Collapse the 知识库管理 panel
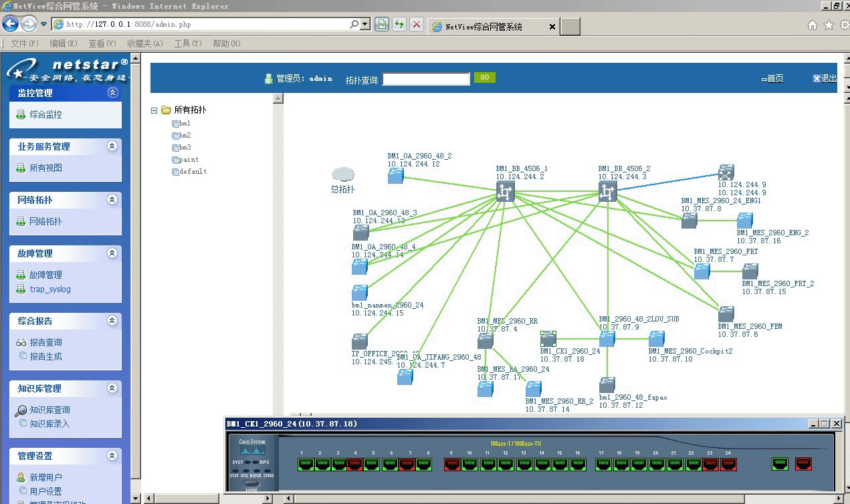 tap(112, 388)
